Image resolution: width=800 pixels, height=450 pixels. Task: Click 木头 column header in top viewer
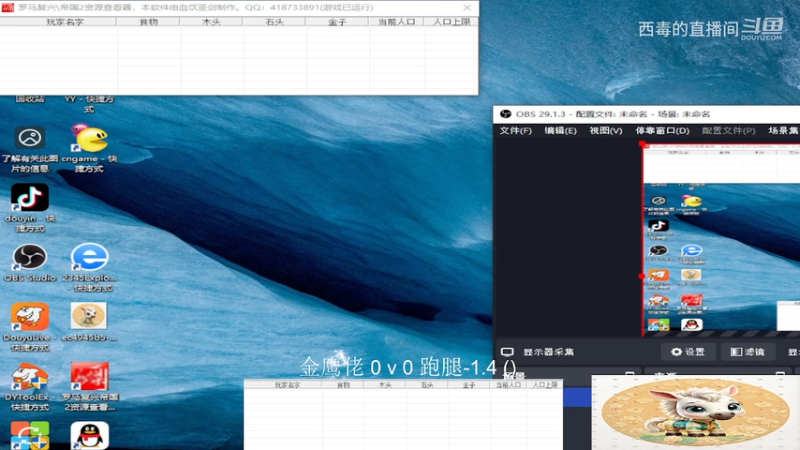[211, 22]
